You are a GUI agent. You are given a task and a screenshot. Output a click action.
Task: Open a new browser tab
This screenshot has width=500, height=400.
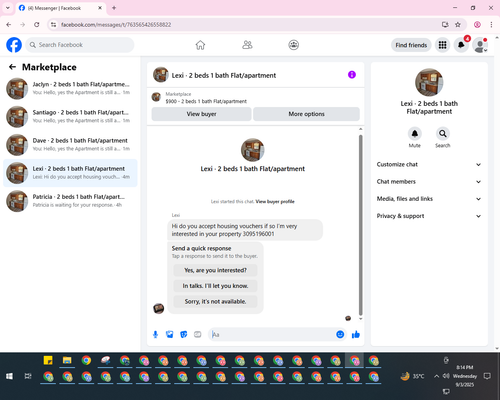(114, 8)
